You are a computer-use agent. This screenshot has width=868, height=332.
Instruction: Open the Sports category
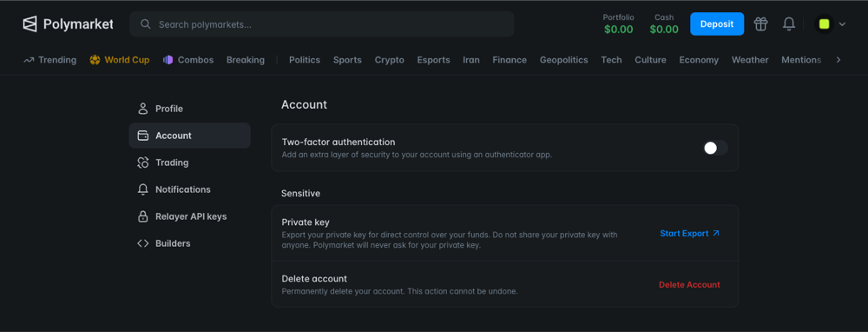point(347,60)
